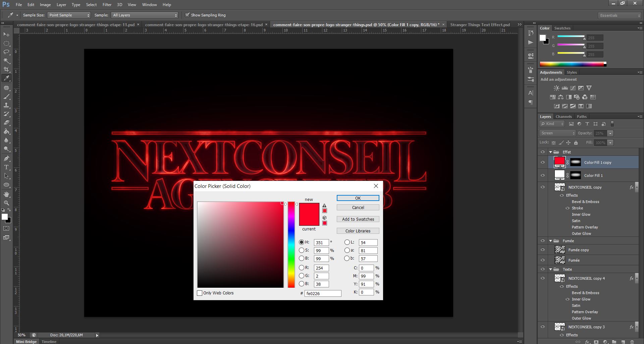Image resolution: width=644 pixels, height=344 pixels.
Task: Open the Layer menu
Action: coord(61,5)
